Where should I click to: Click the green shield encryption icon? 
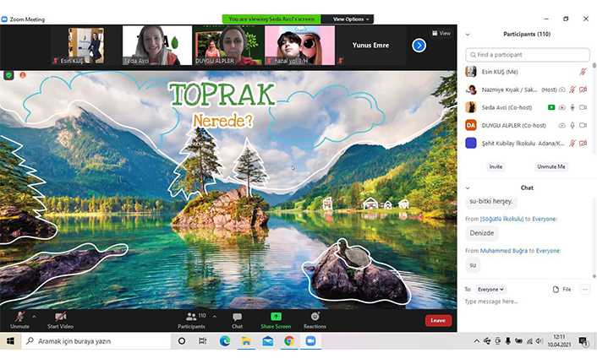(8, 75)
